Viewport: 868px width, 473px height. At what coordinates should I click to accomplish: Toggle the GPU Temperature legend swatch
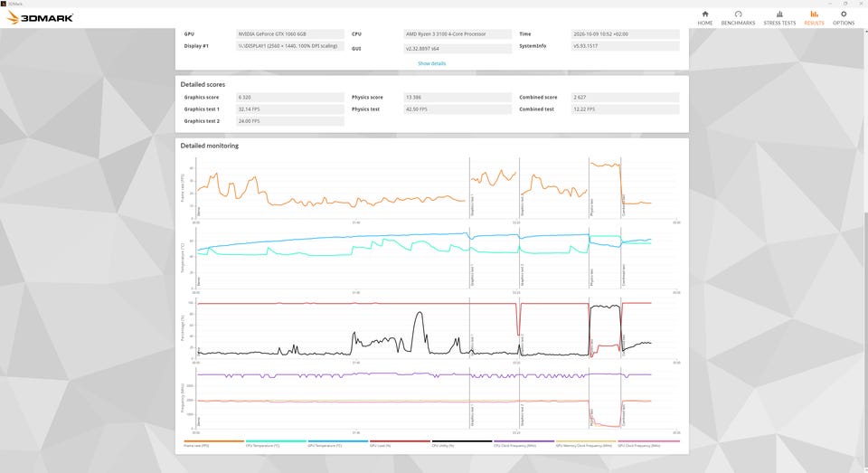click(x=337, y=443)
